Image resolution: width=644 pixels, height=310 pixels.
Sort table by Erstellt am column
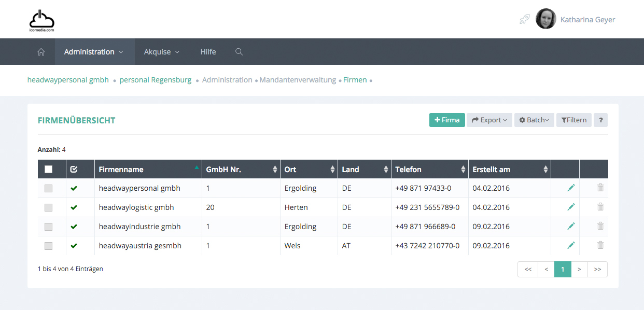coord(508,170)
